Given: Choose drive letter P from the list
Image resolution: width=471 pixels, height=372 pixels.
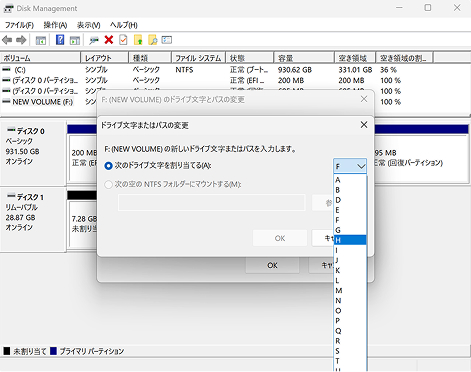Looking at the screenshot, I should pyautogui.click(x=350, y=321).
